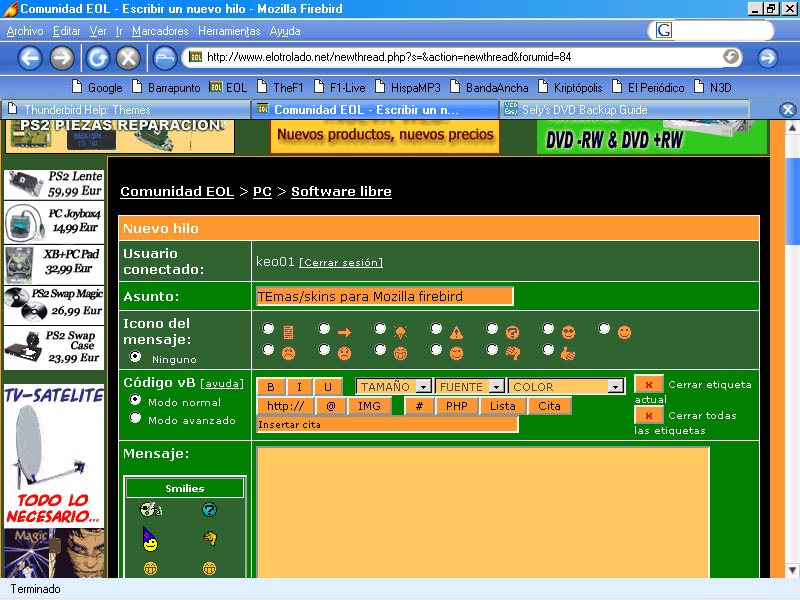The image size is (800, 600).
Task: Open the TAMAÑO dropdown
Action: [x=394, y=387]
